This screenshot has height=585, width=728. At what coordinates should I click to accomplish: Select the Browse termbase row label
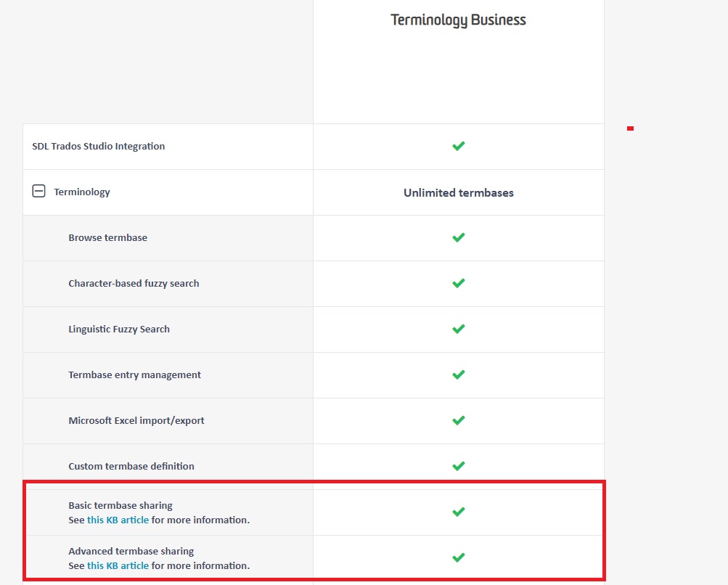pos(107,237)
